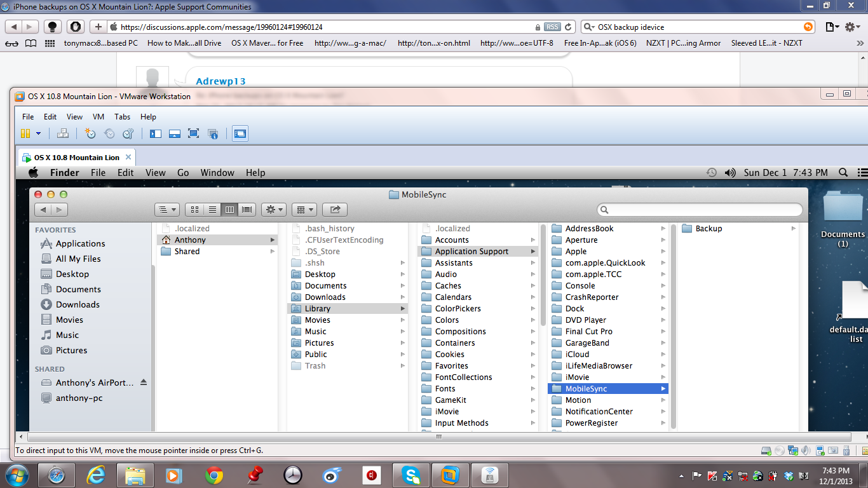Eject Anthony's AirPort in sidebar
This screenshot has height=488, width=868.
144,383
